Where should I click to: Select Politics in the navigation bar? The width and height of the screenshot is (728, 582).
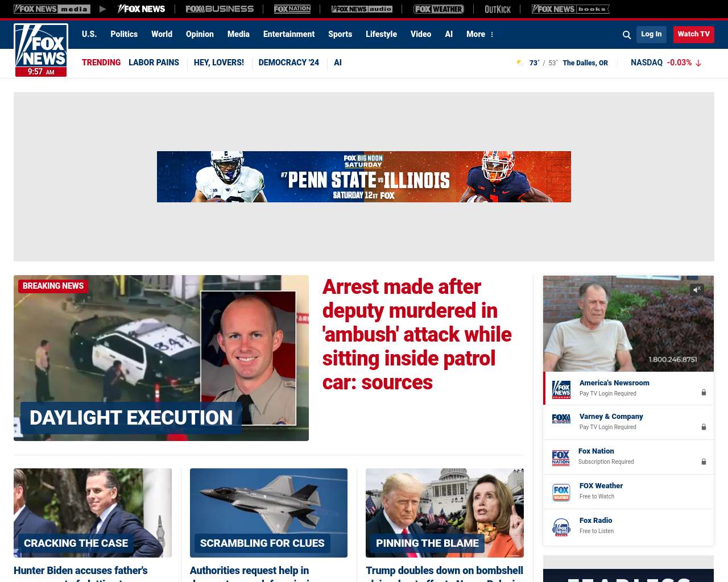click(124, 34)
